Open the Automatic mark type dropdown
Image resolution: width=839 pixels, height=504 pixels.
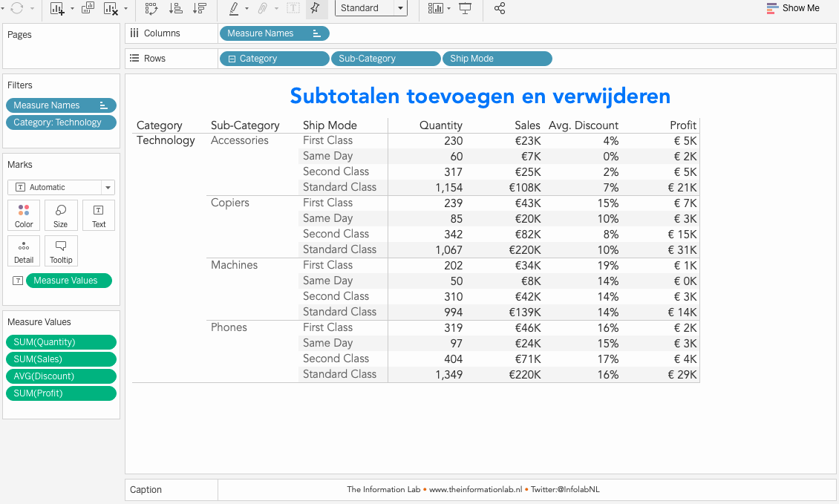pos(108,188)
